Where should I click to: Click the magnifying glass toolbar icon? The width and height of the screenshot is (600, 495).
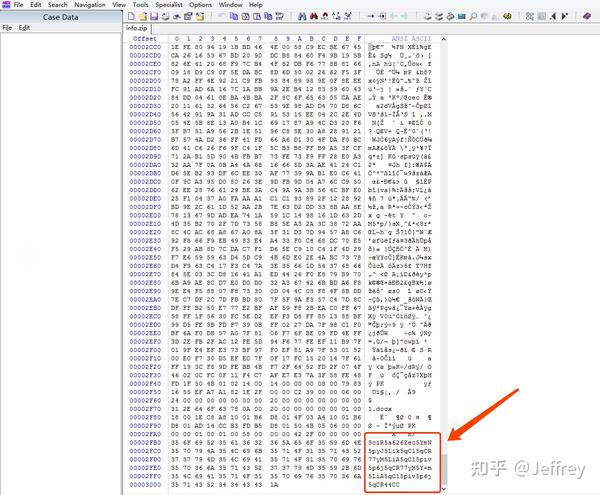(473, 16)
